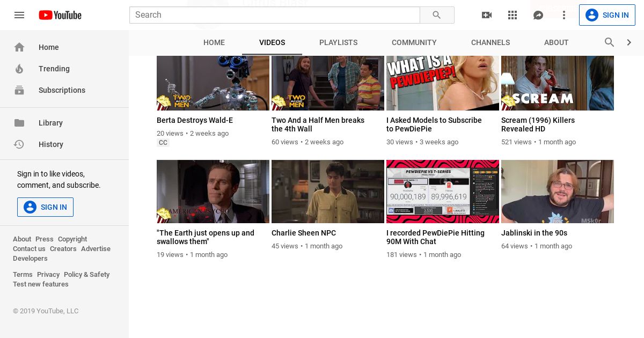Click title "Two And a Half Men breaks the 4th Wall"
Screen dimensions: 644x338
pyautogui.click(x=318, y=124)
